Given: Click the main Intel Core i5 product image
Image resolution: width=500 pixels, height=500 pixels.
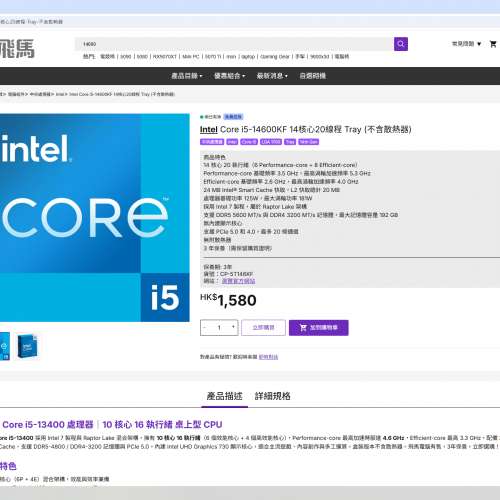Looking at the screenshot, I should click(x=95, y=218).
